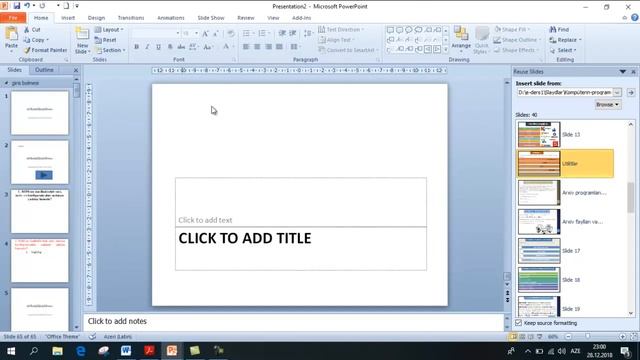Switch to Normal view in status bar
Viewport: 640px width, 360px height.
tap(513, 336)
